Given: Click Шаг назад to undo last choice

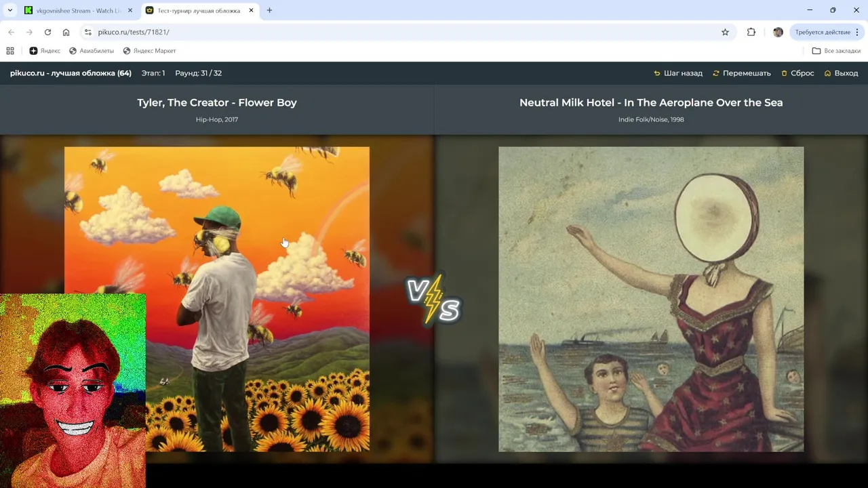Looking at the screenshot, I should (x=678, y=73).
